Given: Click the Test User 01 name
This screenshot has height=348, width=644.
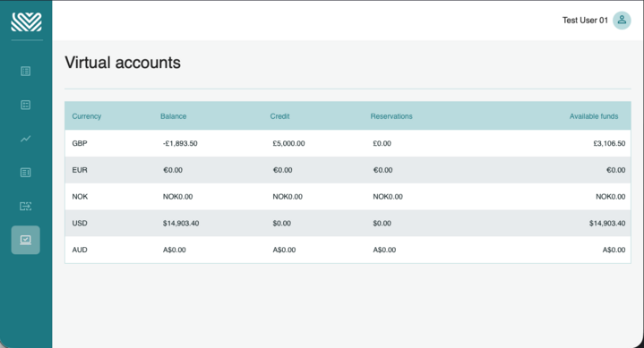Looking at the screenshot, I should coord(585,20).
